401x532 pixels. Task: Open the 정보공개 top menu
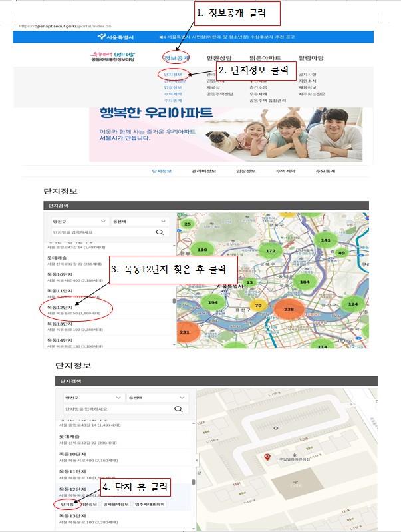(176, 58)
